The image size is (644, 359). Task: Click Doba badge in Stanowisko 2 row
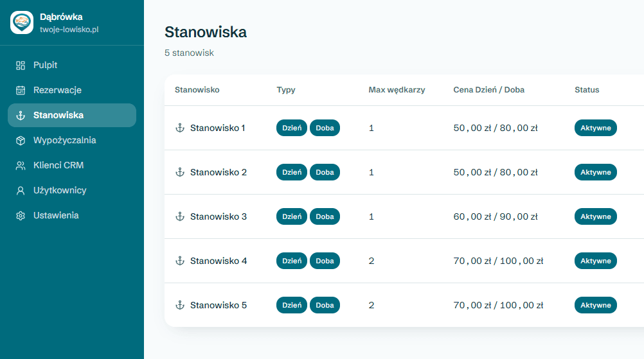(x=325, y=172)
